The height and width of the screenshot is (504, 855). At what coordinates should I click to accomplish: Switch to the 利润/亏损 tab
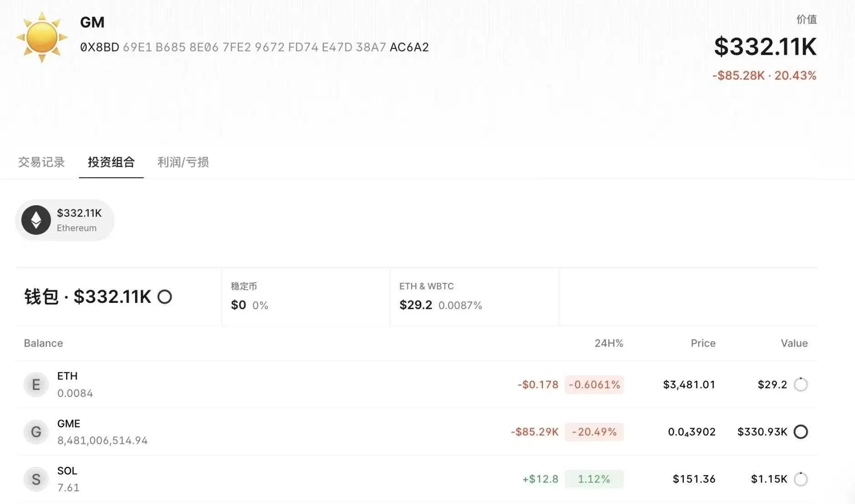tap(183, 162)
